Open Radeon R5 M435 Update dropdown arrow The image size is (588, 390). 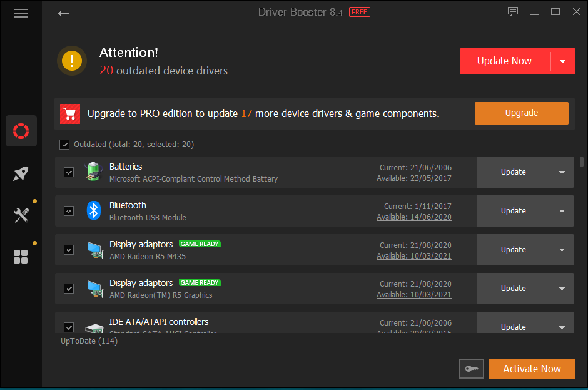pyautogui.click(x=562, y=250)
